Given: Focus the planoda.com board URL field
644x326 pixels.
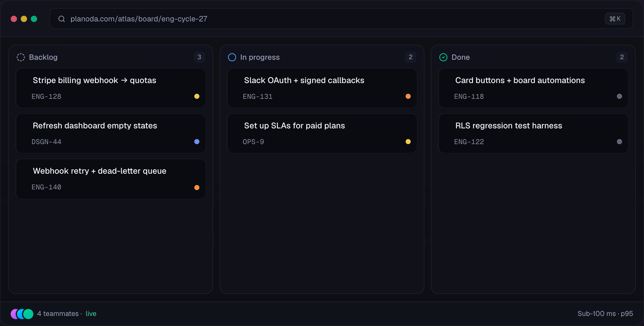Looking at the screenshot, I should point(341,19).
